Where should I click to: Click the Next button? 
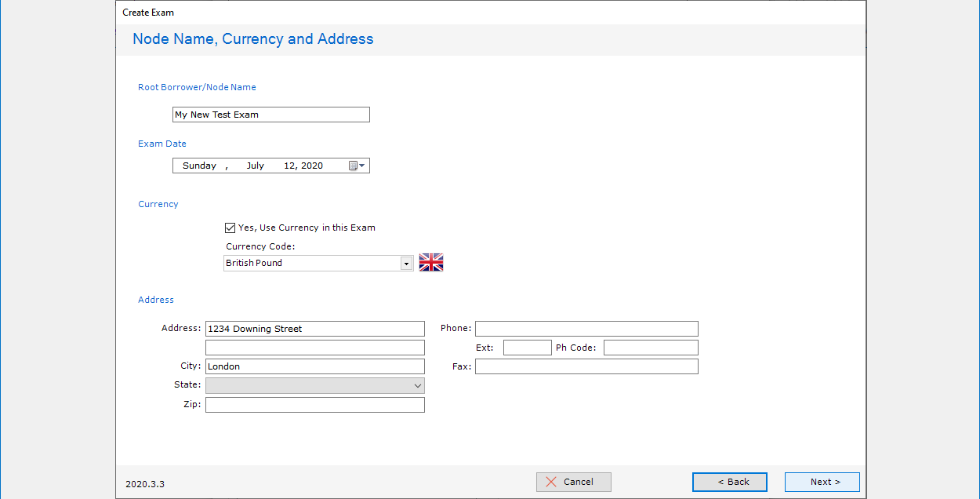(822, 482)
